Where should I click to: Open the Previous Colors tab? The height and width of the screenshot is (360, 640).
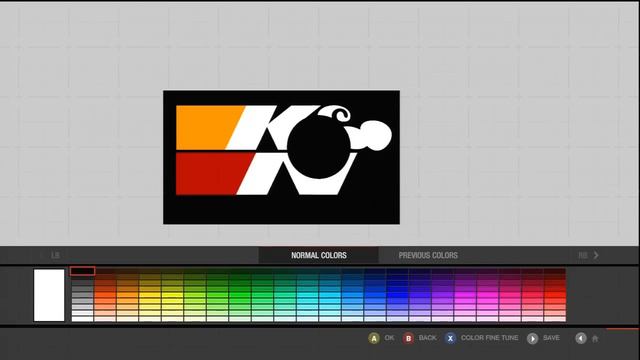(x=428, y=256)
